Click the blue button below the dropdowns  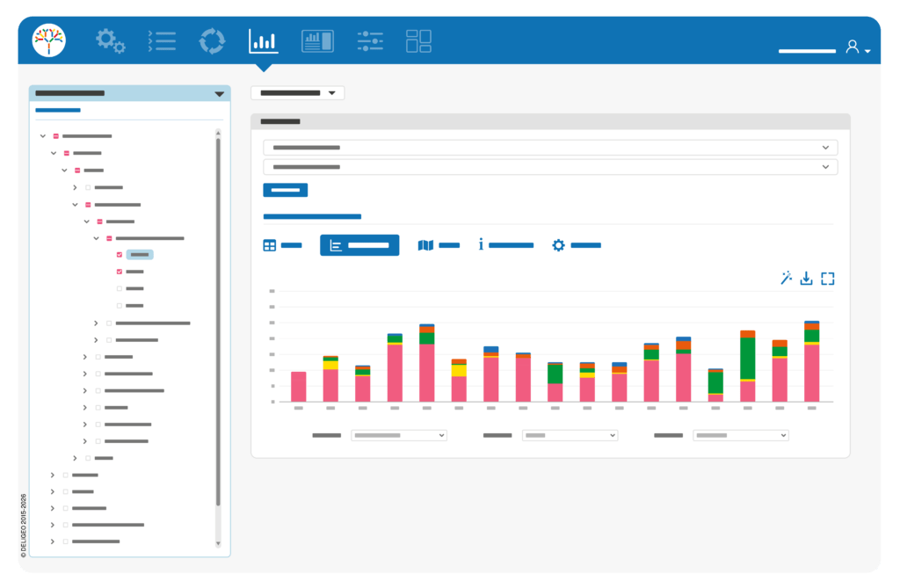click(286, 190)
